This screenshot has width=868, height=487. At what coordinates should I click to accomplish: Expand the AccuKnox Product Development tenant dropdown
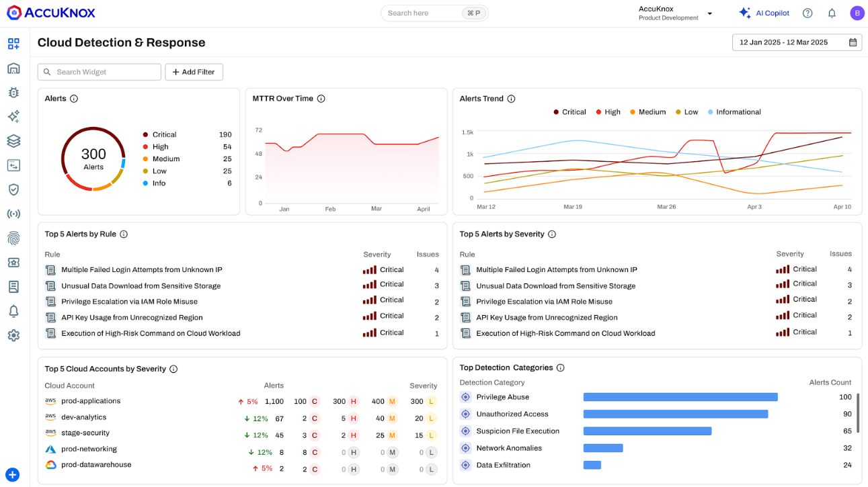[676, 13]
